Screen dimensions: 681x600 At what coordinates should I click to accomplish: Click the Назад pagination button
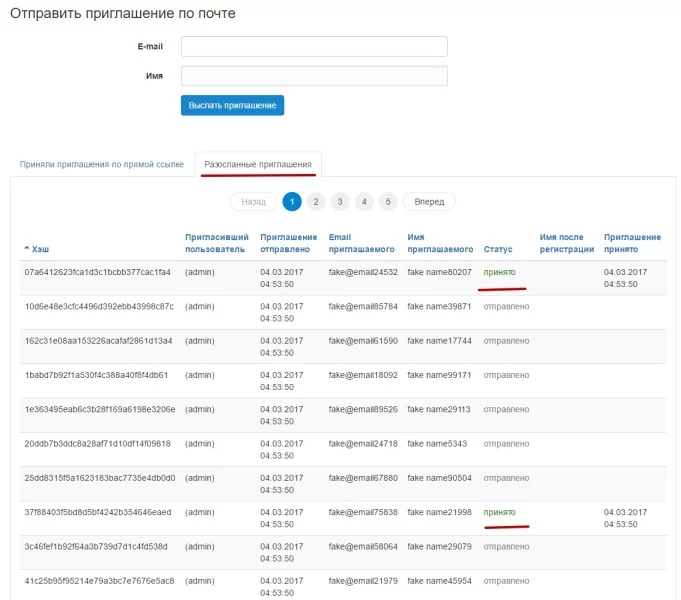[x=254, y=202]
